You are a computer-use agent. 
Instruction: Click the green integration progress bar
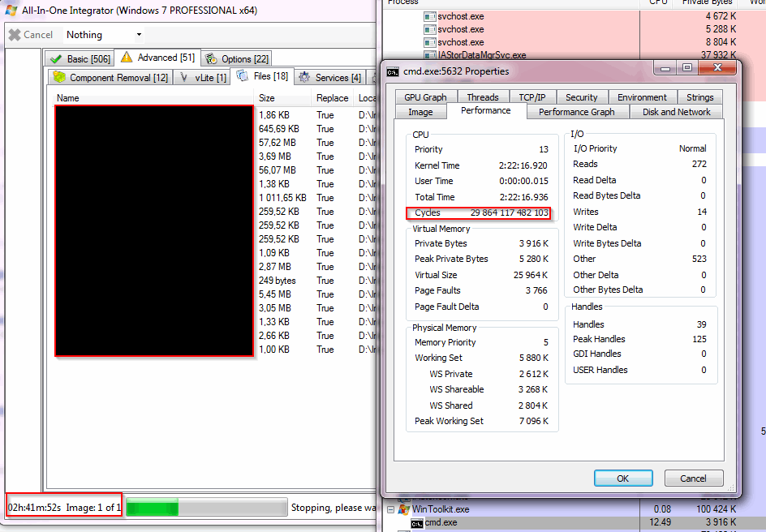(206, 508)
